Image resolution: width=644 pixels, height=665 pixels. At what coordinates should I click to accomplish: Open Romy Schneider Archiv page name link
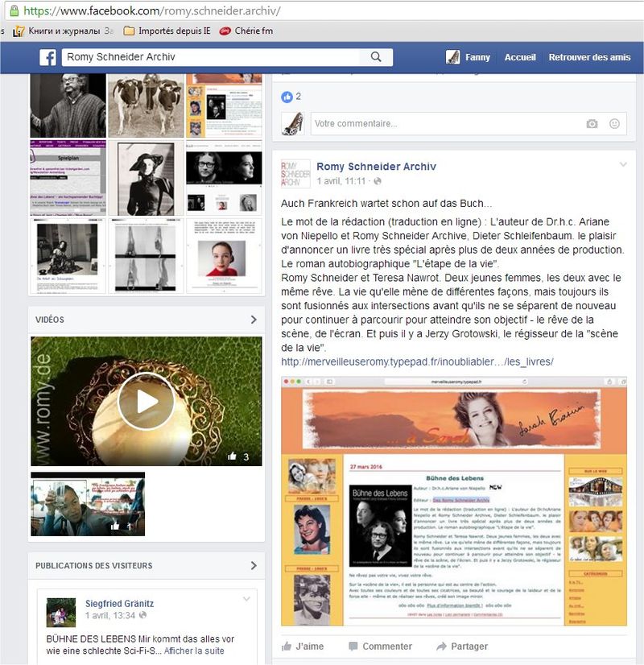pos(376,166)
